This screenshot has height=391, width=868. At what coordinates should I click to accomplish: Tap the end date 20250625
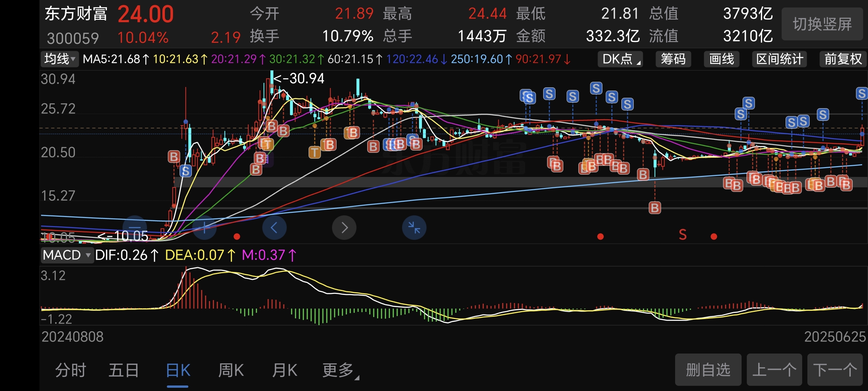835,337
